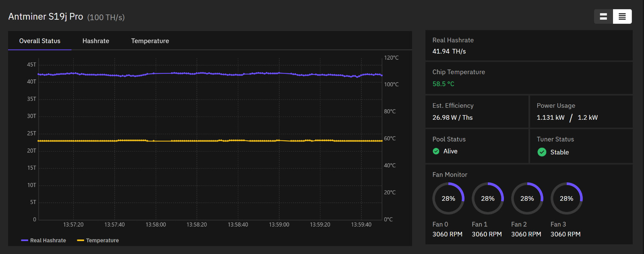Click the 1.131 kW power usage value
This screenshot has height=254, width=644.
click(x=551, y=117)
